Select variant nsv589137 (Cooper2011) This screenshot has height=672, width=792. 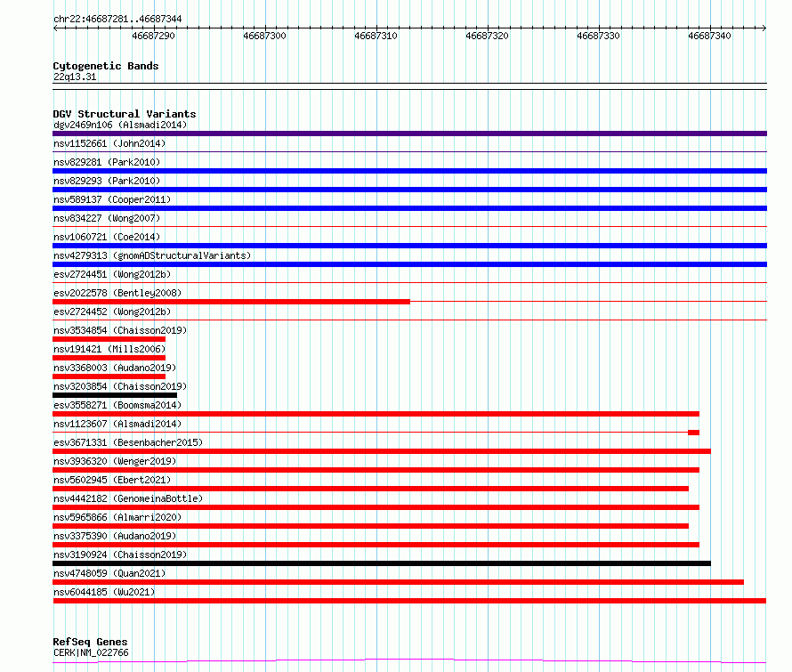pos(112,199)
